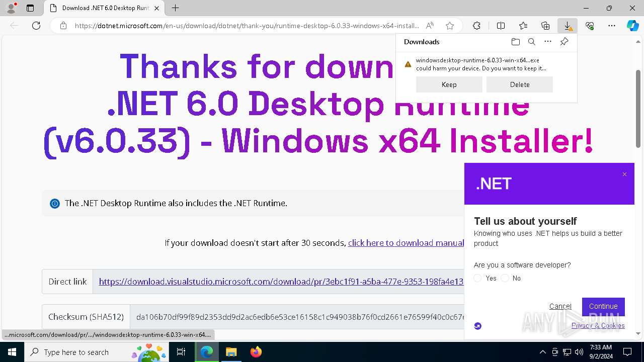Open Edge Settings and more menu
The image size is (644, 362).
612,26
